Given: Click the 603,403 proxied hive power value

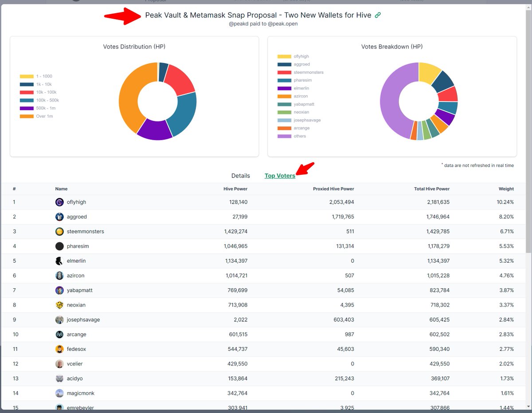Looking at the screenshot, I should [344, 319].
